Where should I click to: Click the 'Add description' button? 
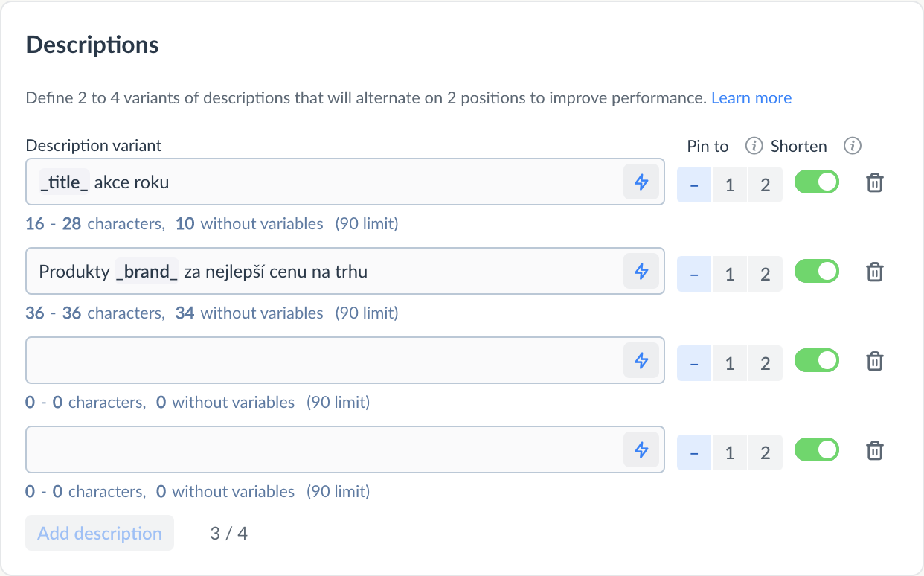(100, 533)
